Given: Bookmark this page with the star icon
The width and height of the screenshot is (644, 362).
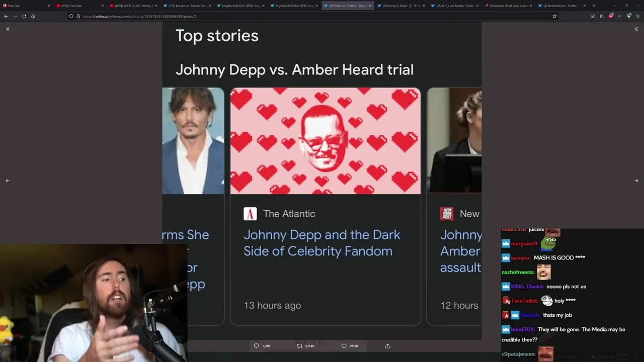Looking at the screenshot, I should [554, 16].
